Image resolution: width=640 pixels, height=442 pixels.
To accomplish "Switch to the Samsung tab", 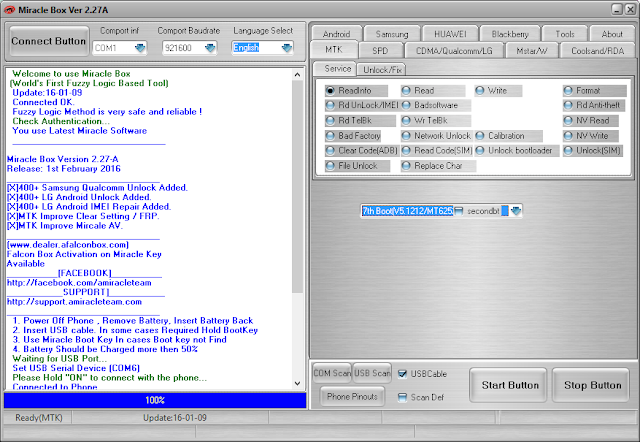I will 392,34.
